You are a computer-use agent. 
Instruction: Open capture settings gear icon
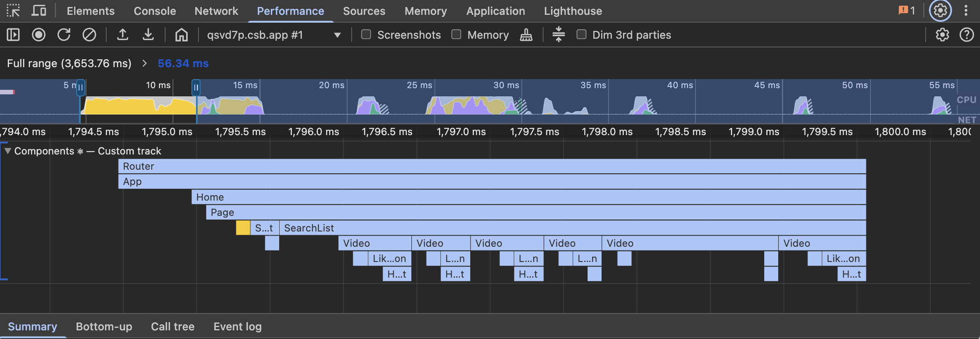[x=942, y=35]
